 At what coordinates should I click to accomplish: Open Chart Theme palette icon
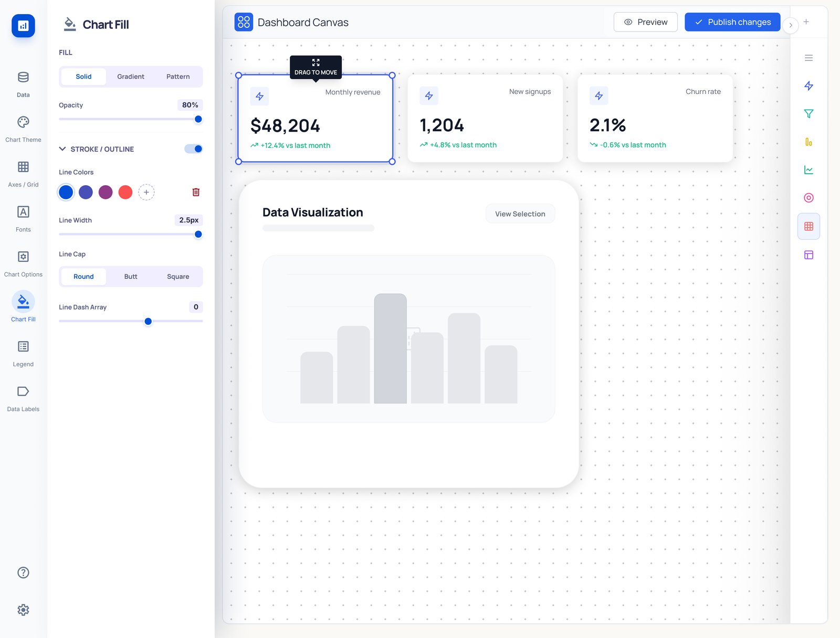point(23,122)
